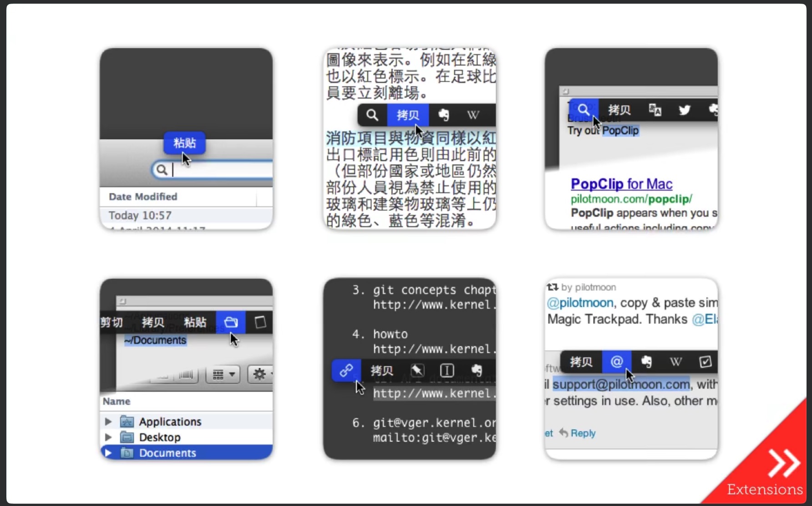This screenshot has height=506, width=812.
Task: Click 剪切 cut in the Finder popup bar
Action: pos(112,322)
